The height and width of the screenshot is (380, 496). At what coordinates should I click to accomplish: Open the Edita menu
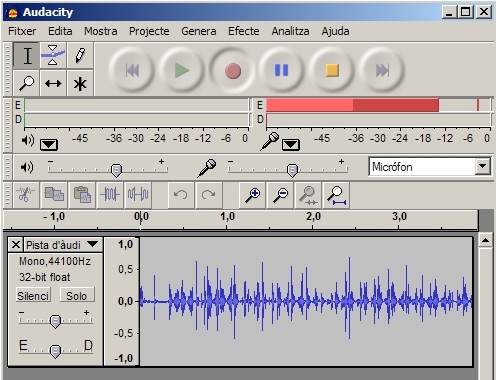point(60,31)
